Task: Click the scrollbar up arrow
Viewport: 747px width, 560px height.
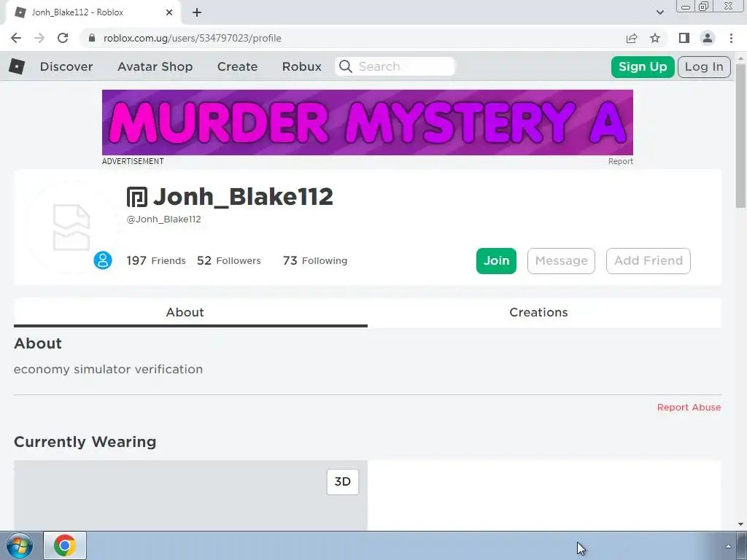Action: [x=741, y=57]
